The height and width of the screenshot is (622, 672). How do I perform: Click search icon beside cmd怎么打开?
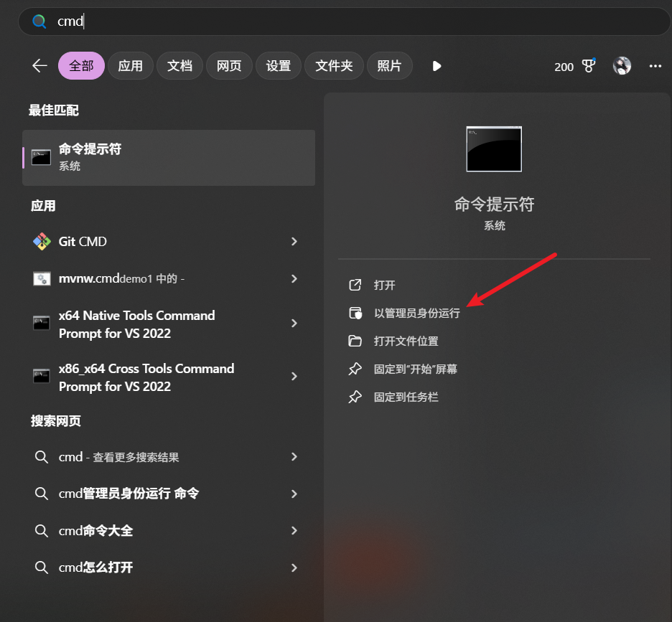click(42, 568)
